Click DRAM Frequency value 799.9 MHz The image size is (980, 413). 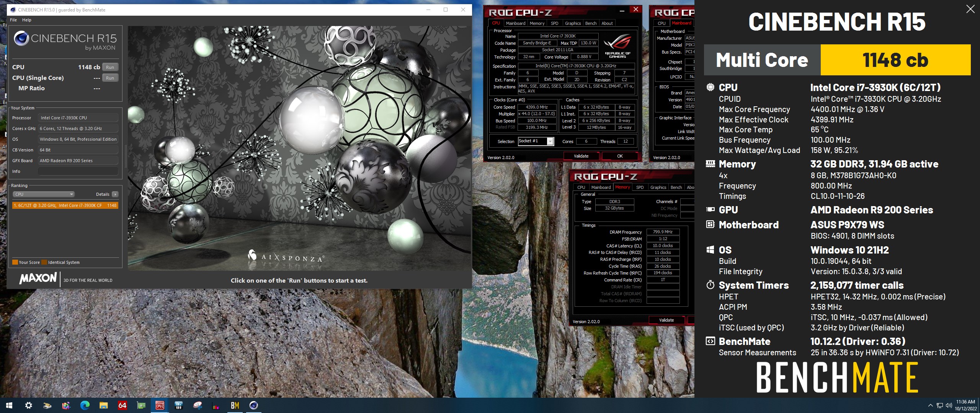pyautogui.click(x=663, y=232)
